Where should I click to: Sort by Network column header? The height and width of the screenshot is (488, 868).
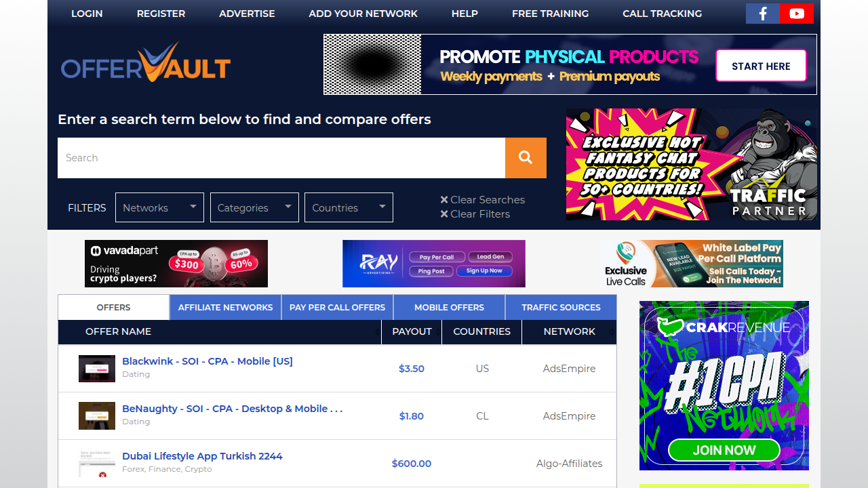[570, 331]
